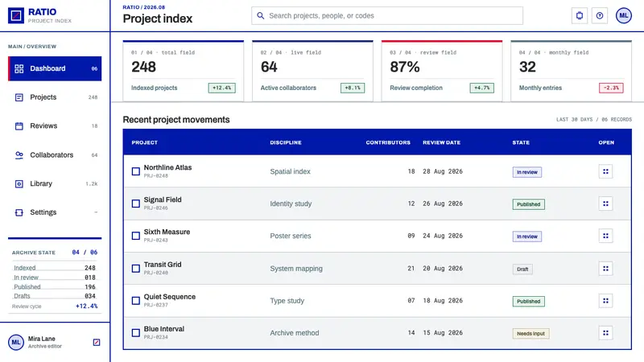
Task: Click the Published badge for Quiet Sequence
Action: click(x=529, y=301)
